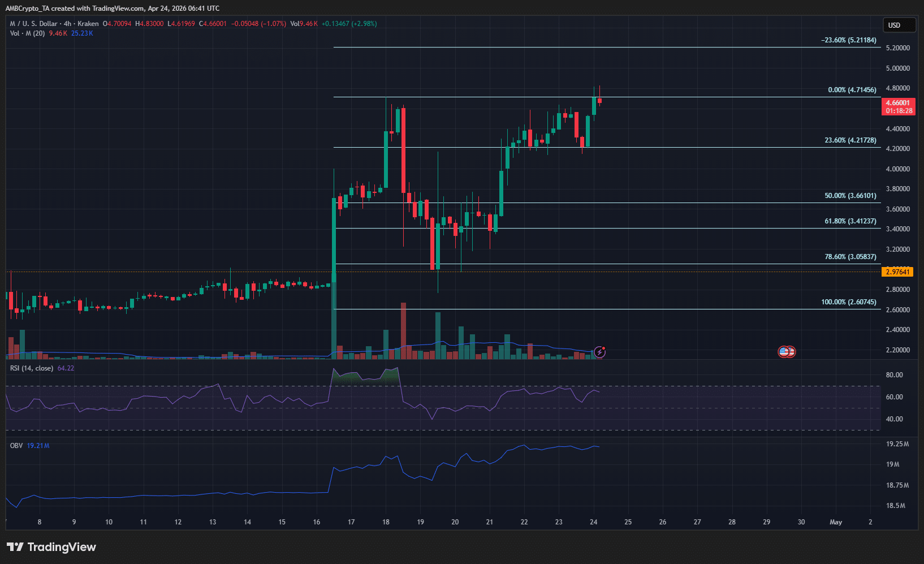
Task: Select the OBV indicator legend label
Action: click(x=16, y=446)
